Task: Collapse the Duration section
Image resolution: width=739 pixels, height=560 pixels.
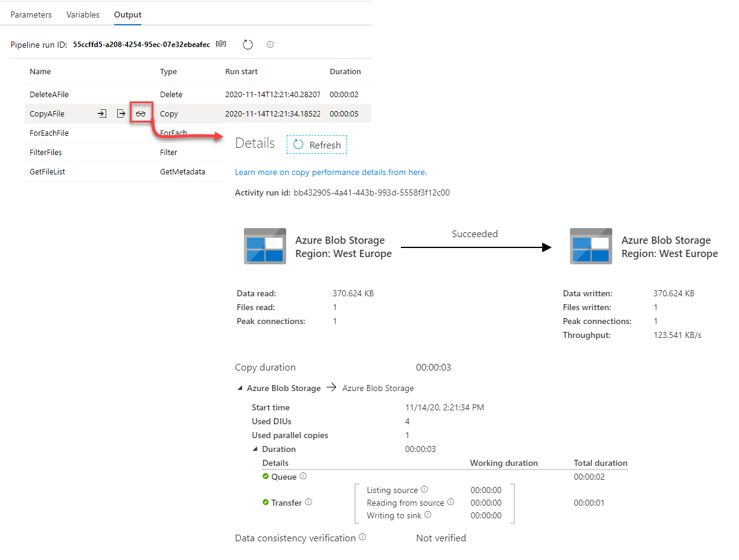Action: tap(255, 449)
